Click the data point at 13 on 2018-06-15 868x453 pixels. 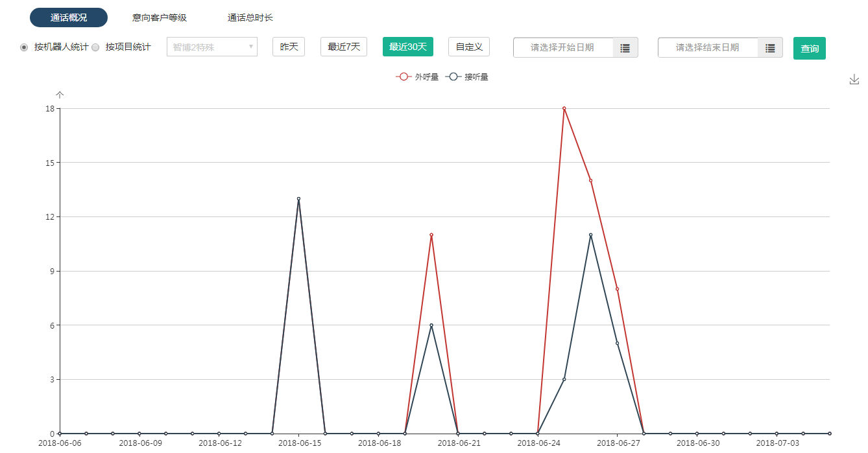298,198
